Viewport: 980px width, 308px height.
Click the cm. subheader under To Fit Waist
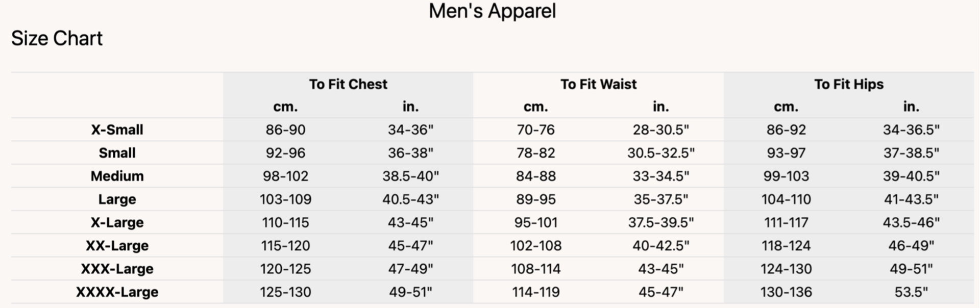click(535, 107)
